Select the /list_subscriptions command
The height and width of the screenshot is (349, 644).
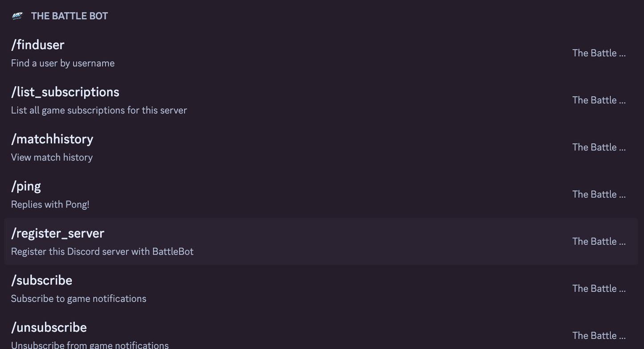321,100
